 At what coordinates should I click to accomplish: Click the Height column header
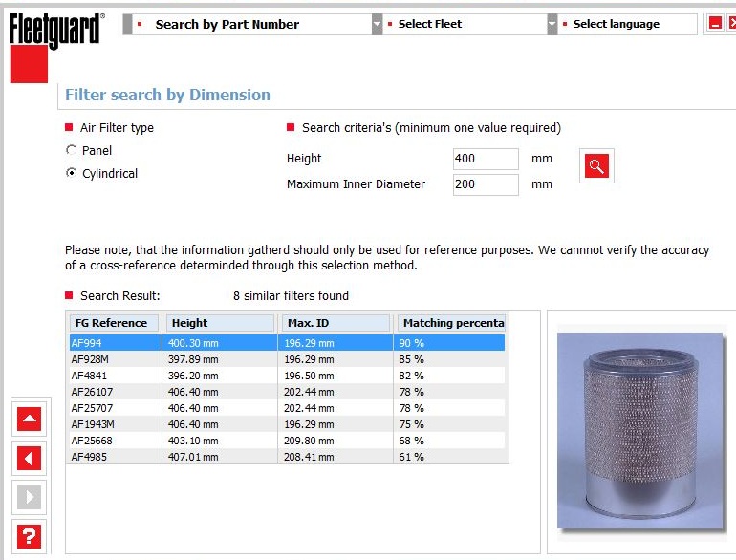[x=220, y=323]
